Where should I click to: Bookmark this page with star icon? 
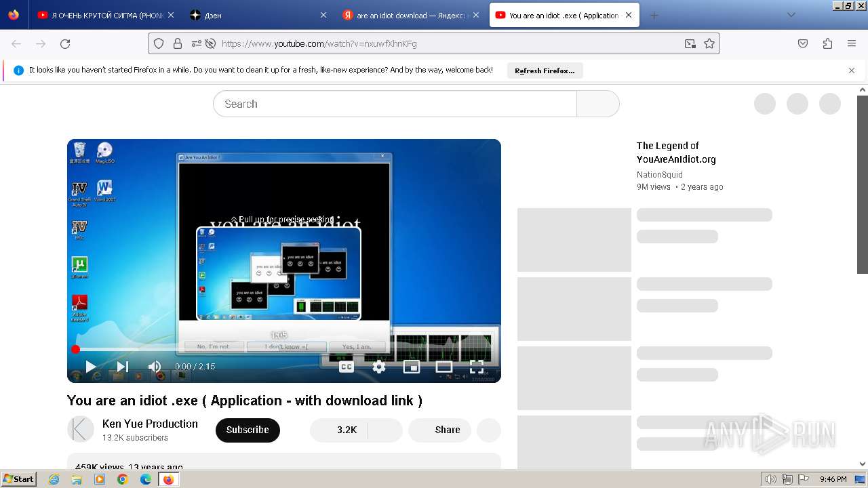[709, 43]
